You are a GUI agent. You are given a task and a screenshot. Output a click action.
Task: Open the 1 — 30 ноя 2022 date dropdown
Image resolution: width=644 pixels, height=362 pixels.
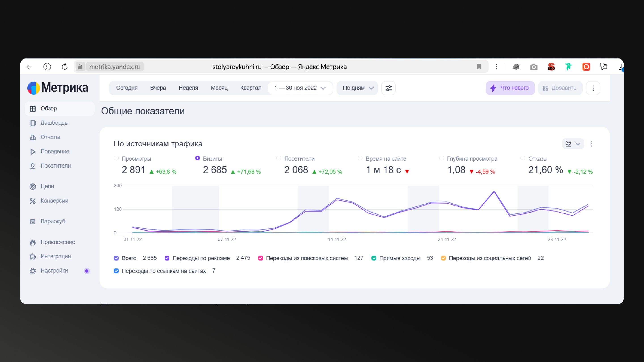[x=300, y=88]
